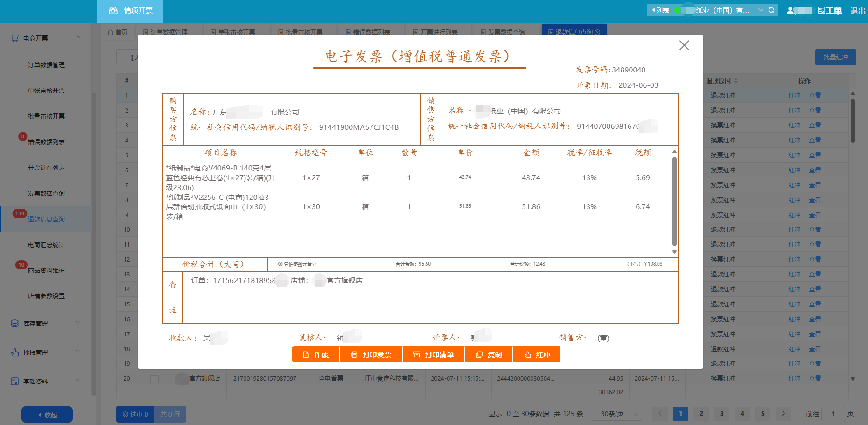The height and width of the screenshot is (425, 868).
Task: Open company dropdown arrow in top bar
Action: point(761,10)
